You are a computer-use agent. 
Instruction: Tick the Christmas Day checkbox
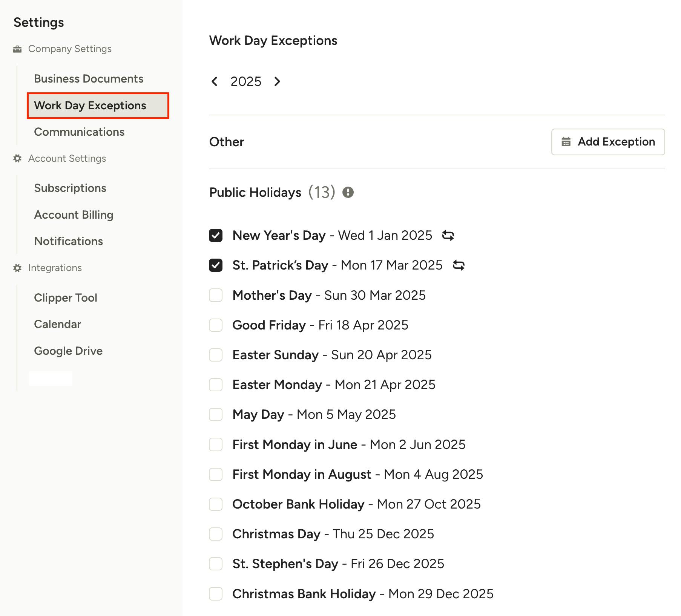[x=216, y=534]
